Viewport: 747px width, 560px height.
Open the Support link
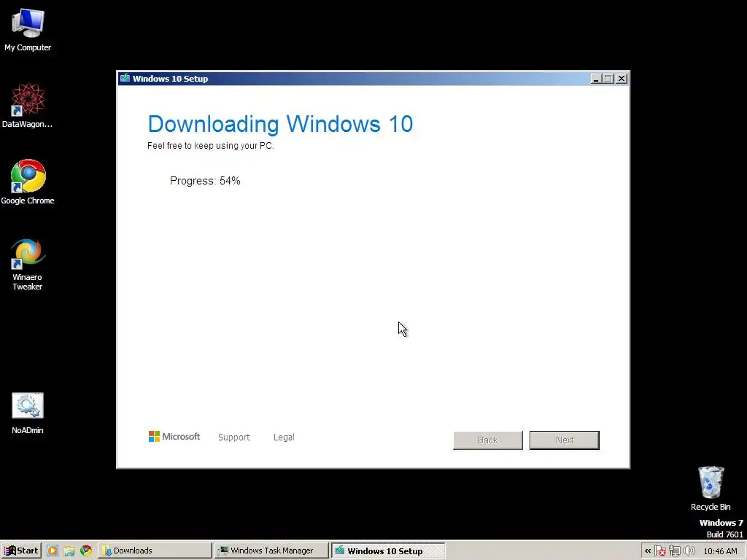(x=234, y=437)
